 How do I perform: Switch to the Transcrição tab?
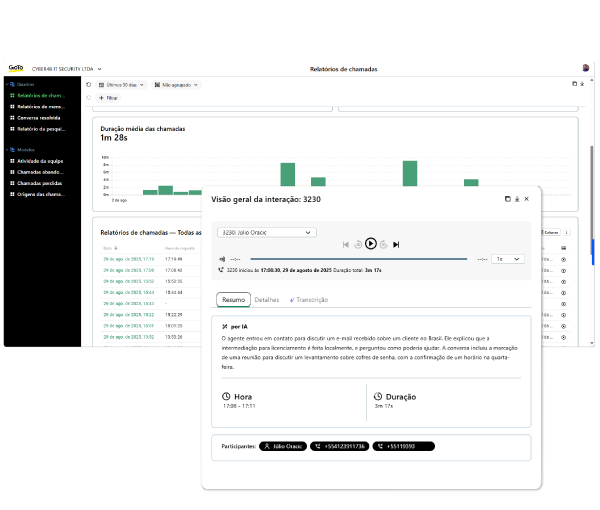tap(309, 300)
